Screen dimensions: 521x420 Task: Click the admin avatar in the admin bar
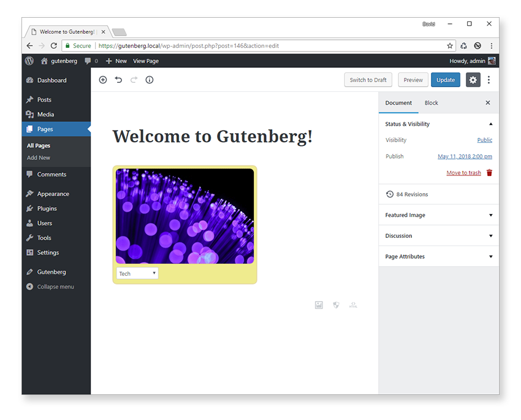[492, 61]
